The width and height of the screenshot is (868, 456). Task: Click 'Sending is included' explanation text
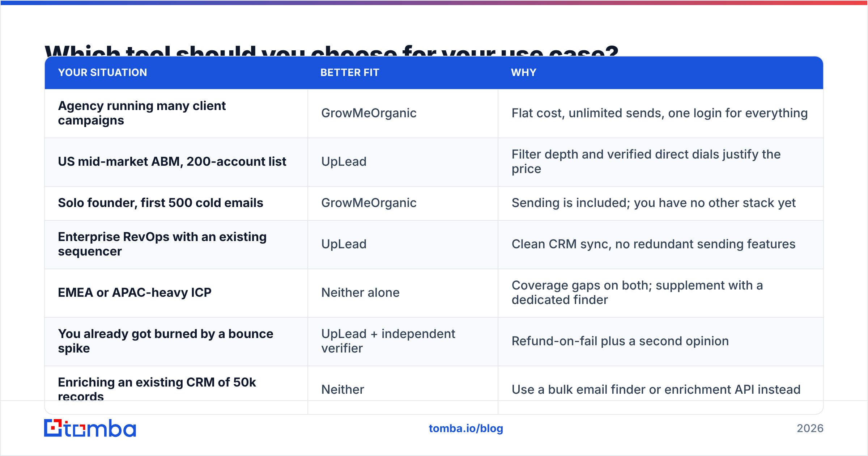click(x=654, y=203)
